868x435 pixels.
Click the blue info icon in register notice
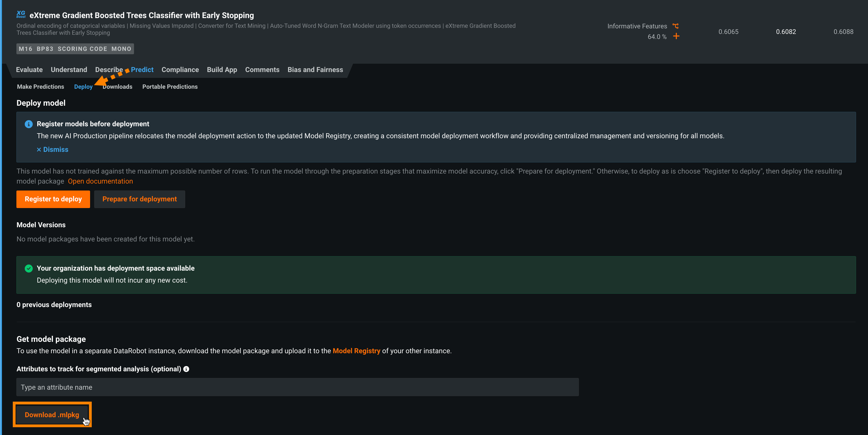pyautogui.click(x=29, y=124)
